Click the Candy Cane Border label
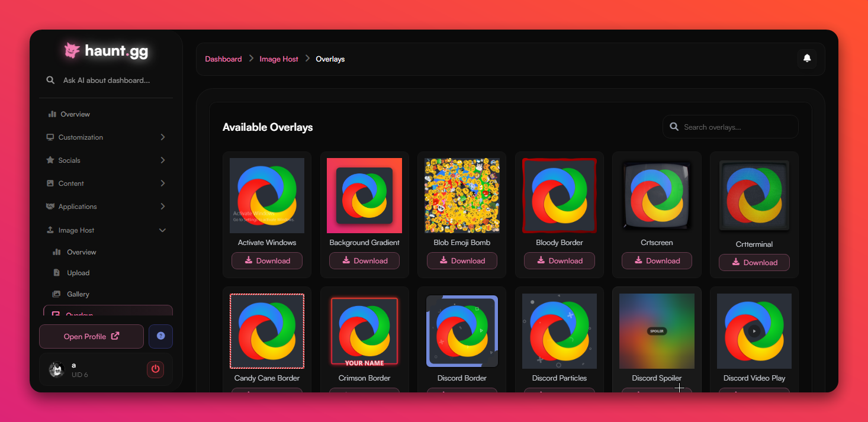868x422 pixels. coord(267,378)
